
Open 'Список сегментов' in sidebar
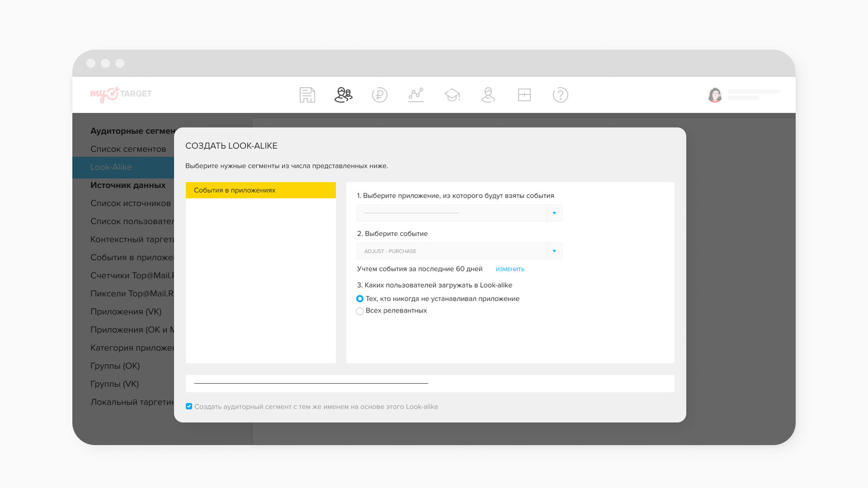click(128, 149)
